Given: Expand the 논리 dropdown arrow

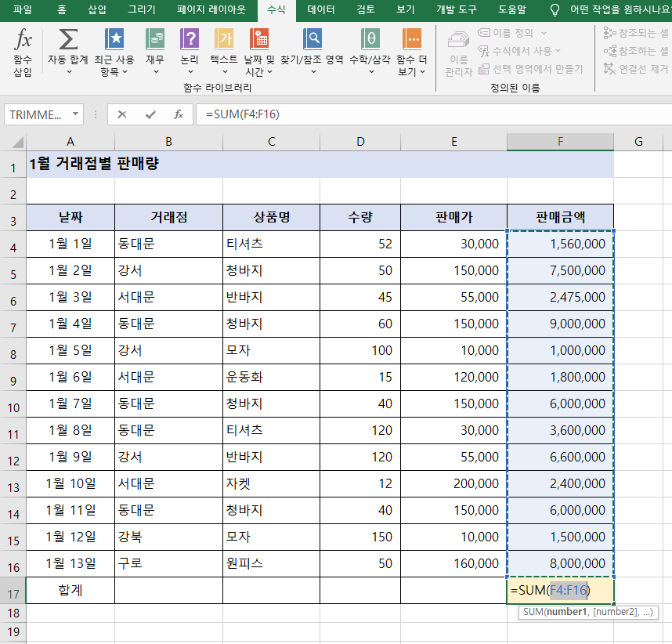Looking at the screenshot, I should point(190,71).
